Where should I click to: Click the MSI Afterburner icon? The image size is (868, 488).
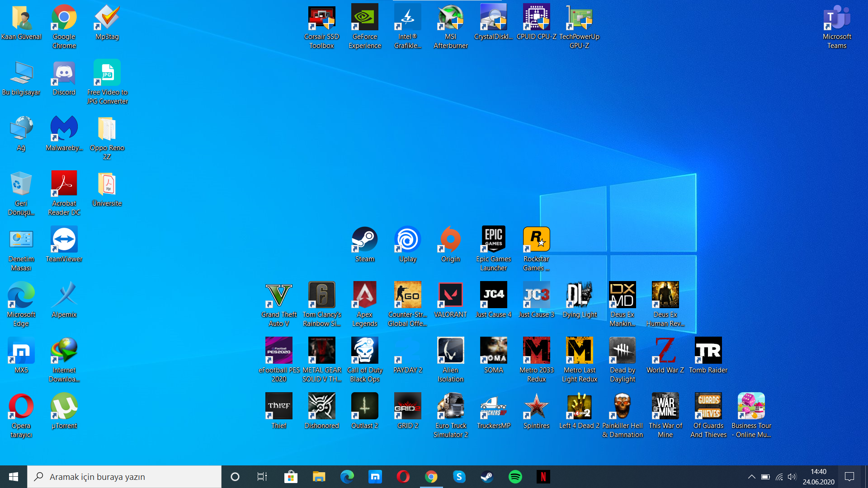tap(450, 27)
